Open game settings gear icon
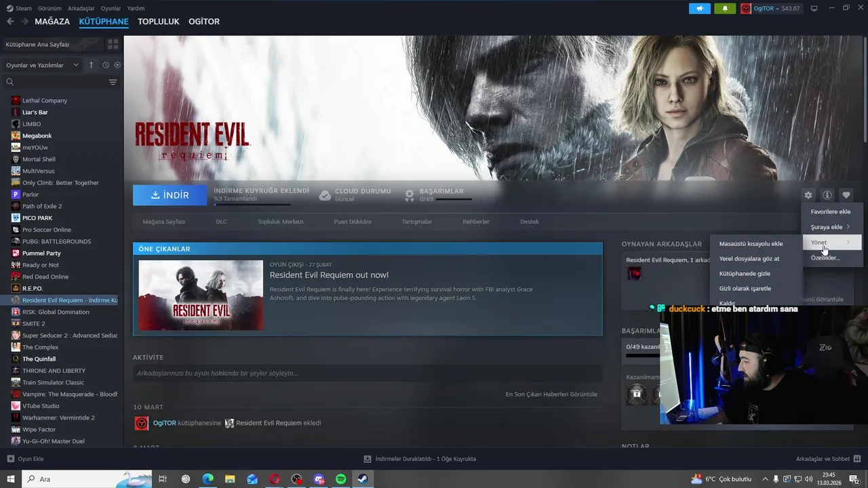The width and height of the screenshot is (868, 488). pyautogui.click(x=808, y=195)
